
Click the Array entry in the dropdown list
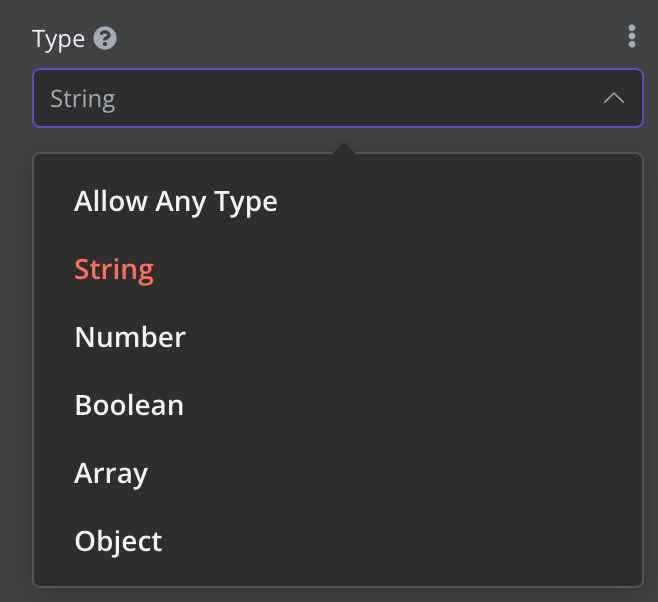point(111,473)
